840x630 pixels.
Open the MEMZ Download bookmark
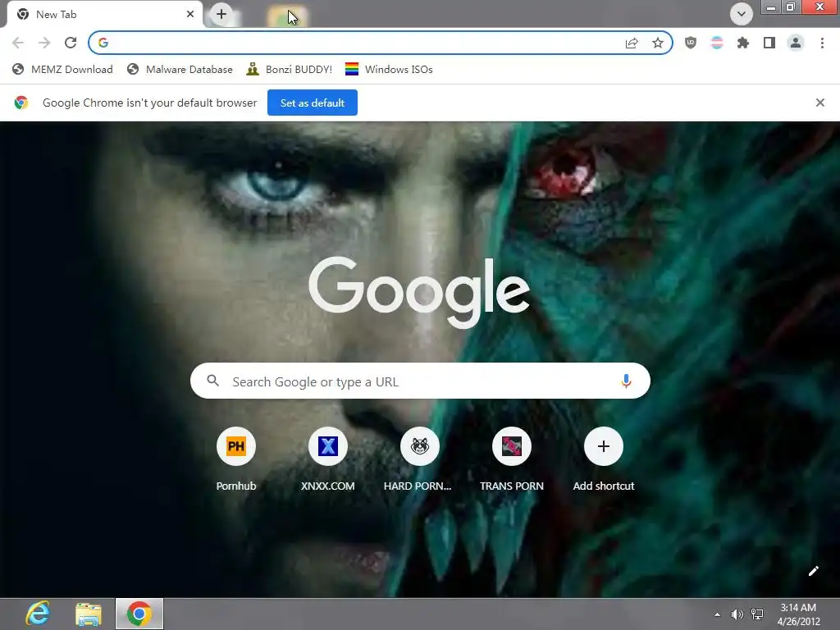pyautogui.click(x=62, y=69)
